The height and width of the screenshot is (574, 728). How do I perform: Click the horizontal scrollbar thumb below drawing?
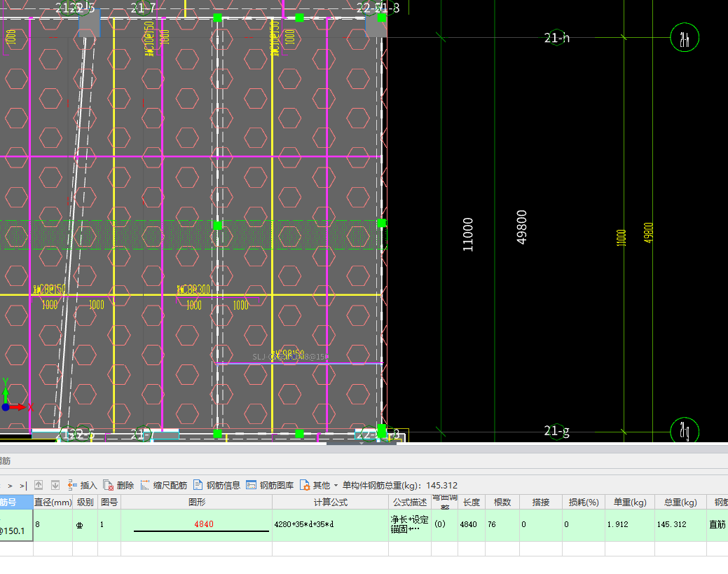362,444
